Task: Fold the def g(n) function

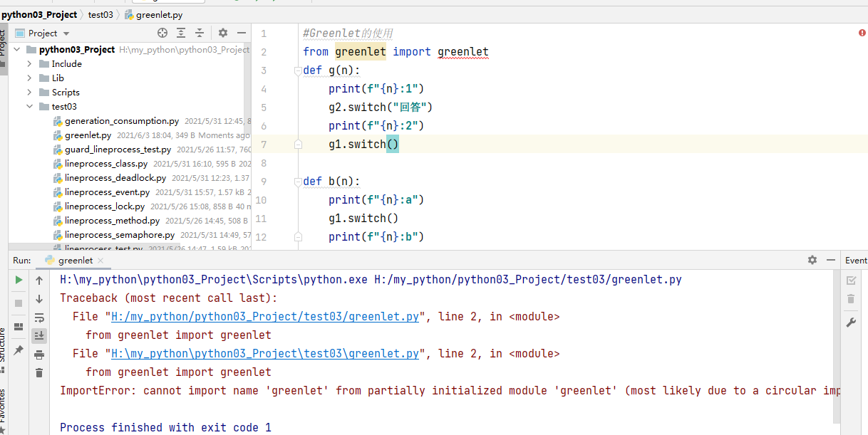Action: coord(297,70)
